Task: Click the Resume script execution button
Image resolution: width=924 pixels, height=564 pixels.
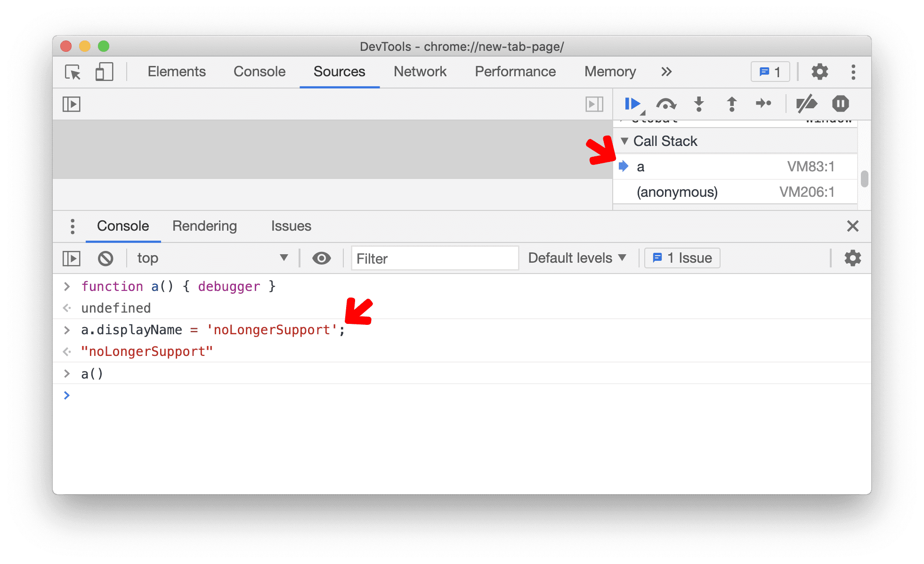Action: pos(630,104)
